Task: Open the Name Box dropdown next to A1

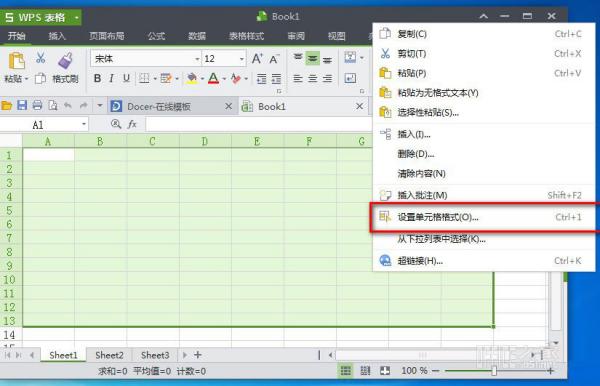Action: [x=84, y=124]
